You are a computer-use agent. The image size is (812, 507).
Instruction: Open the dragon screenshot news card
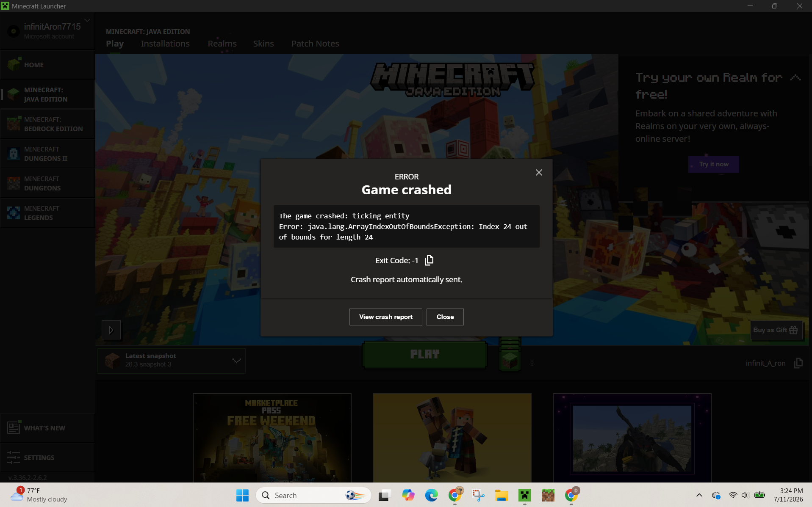click(x=632, y=438)
